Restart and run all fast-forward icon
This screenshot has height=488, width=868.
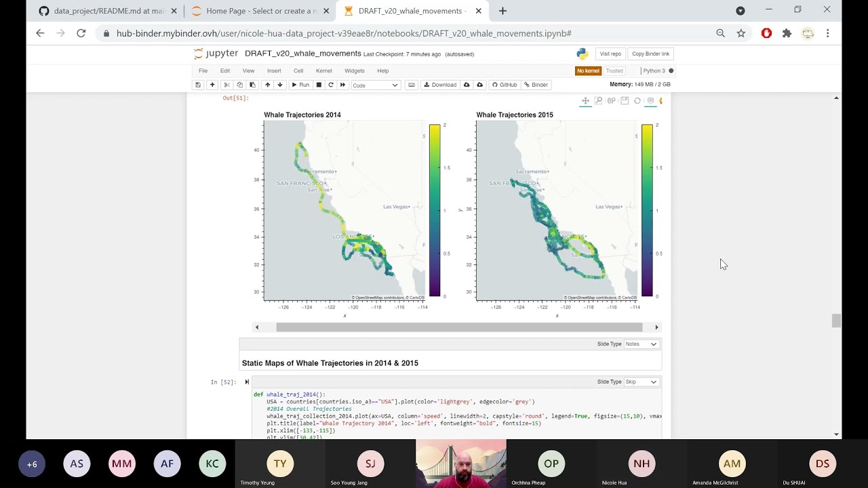pos(342,85)
